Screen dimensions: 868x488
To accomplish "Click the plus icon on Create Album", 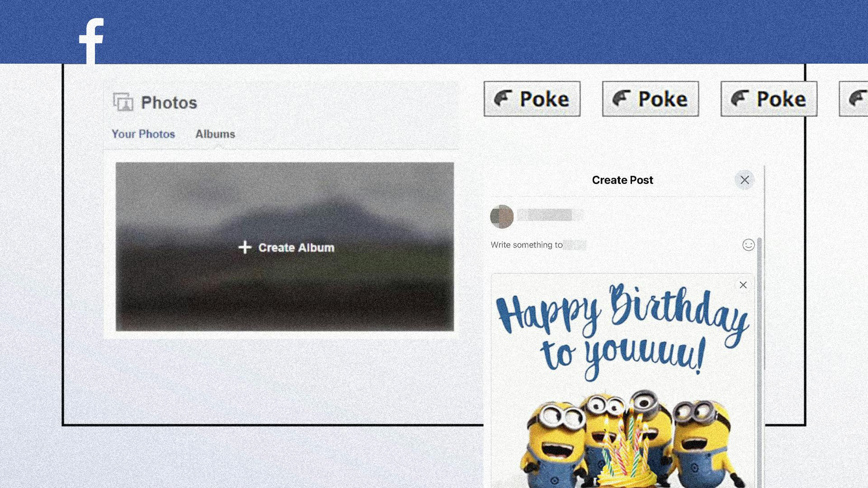I will (245, 248).
